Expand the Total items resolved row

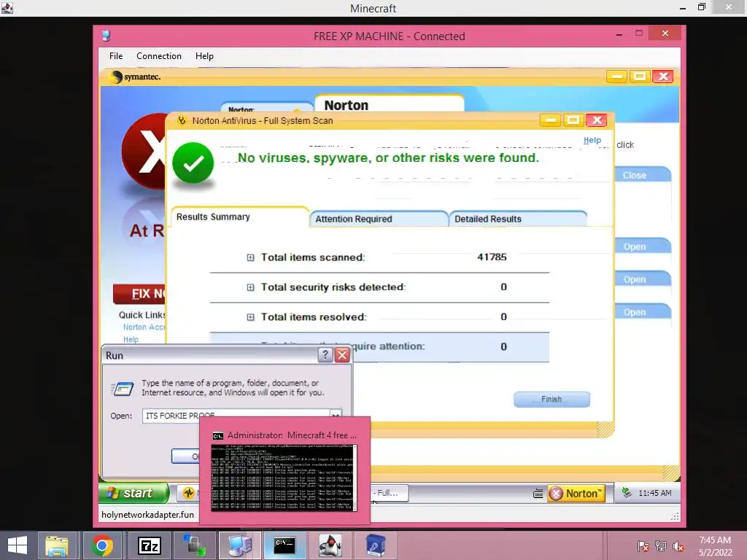[x=250, y=317]
